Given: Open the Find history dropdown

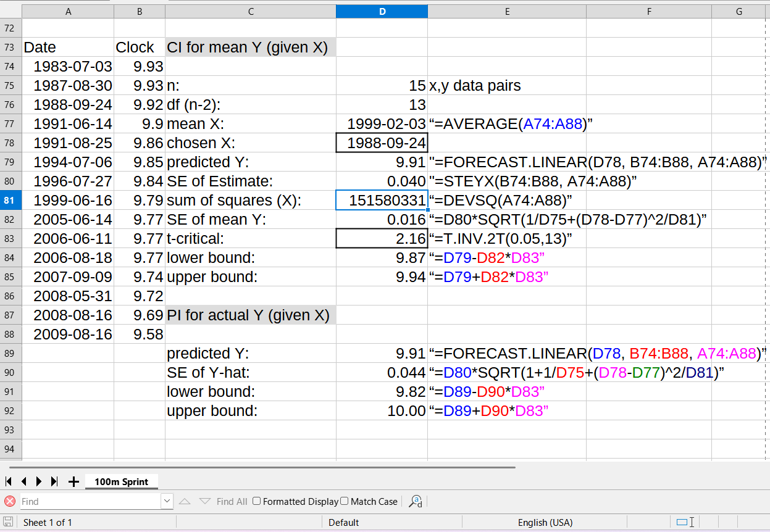Looking at the screenshot, I should tap(167, 501).
